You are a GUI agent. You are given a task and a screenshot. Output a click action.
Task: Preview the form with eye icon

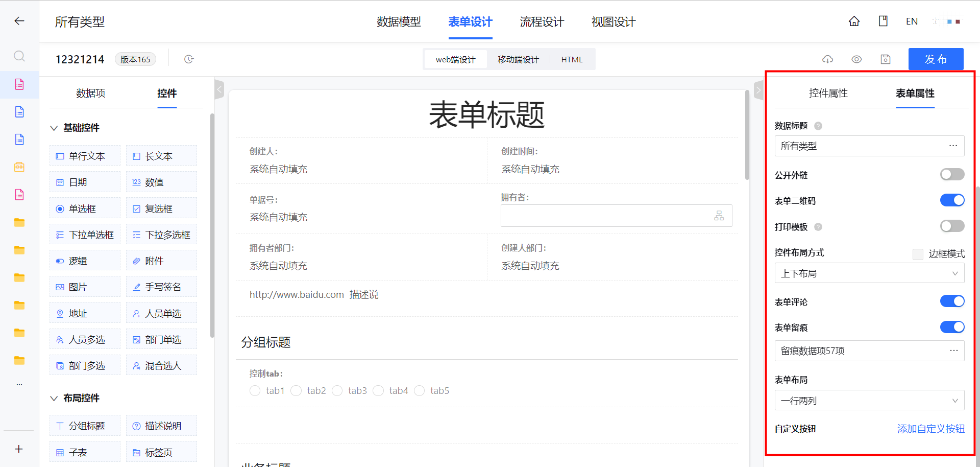click(856, 59)
